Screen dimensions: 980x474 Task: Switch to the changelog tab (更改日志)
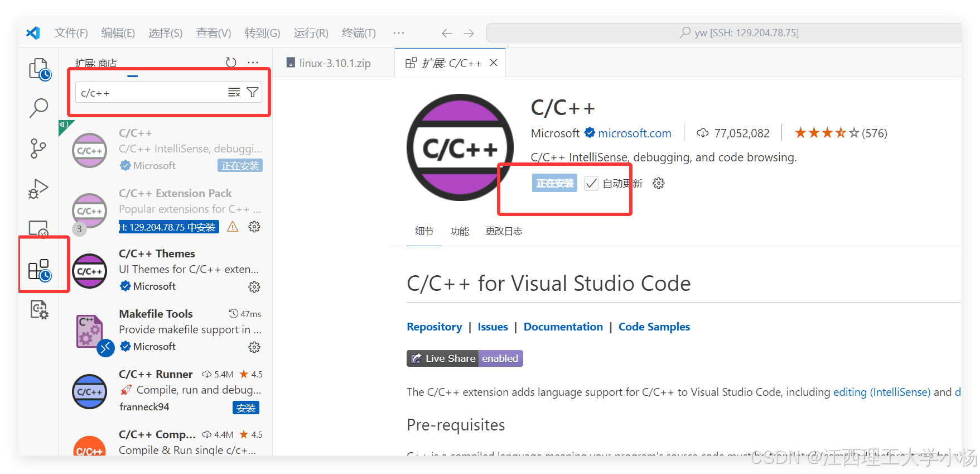pos(503,231)
